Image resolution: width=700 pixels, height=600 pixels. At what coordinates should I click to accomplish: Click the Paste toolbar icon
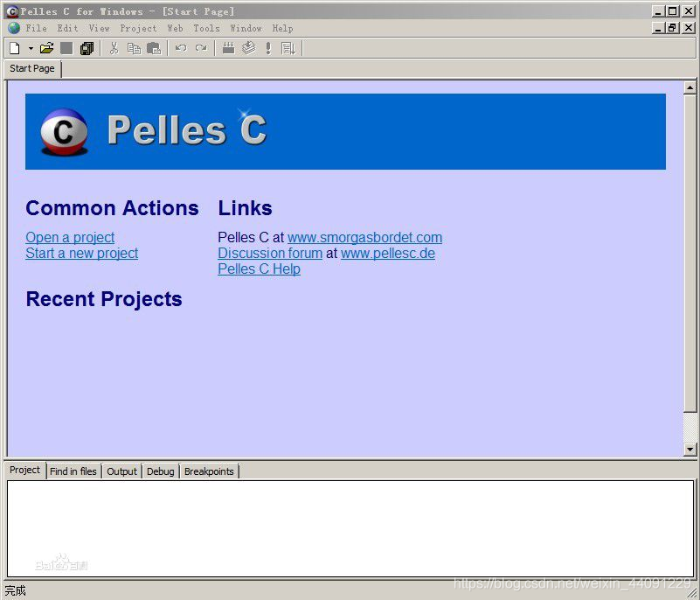(x=154, y=48)
